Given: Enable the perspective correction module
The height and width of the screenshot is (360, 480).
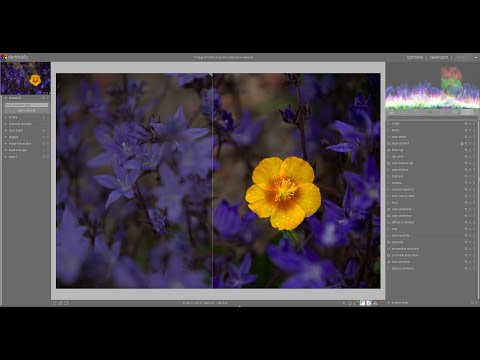Looking at the screenshot, I should click(x=389, y=249).
